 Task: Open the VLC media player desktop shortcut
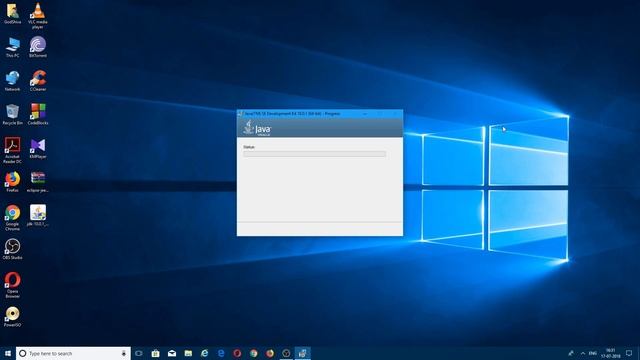click(38, 16)
